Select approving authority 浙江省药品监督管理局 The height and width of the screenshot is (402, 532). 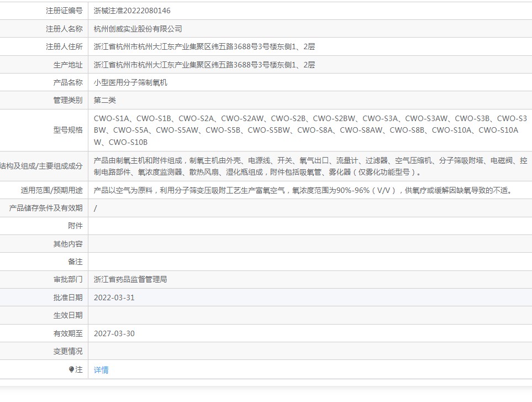[130, 279]
